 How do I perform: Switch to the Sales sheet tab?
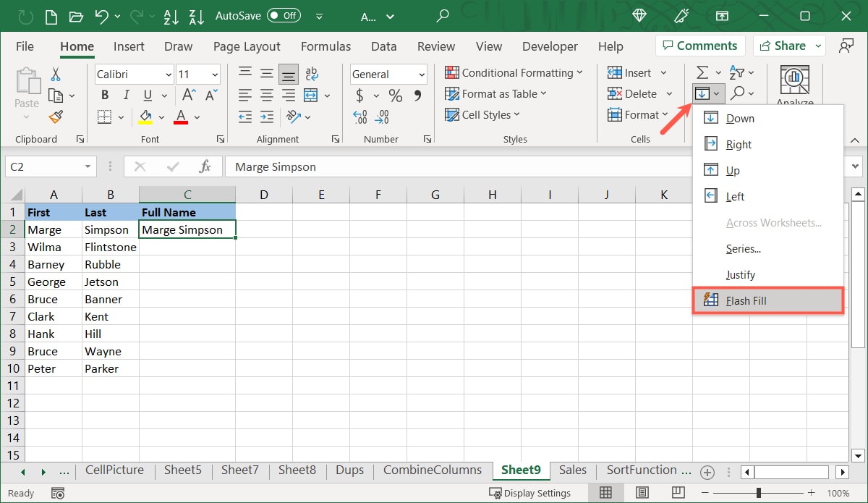point(572,470)
